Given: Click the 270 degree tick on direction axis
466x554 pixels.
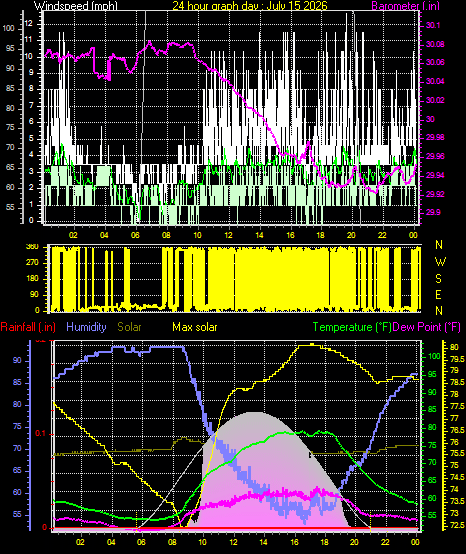Looking at the screenshot, I should (x=32, y=263).
